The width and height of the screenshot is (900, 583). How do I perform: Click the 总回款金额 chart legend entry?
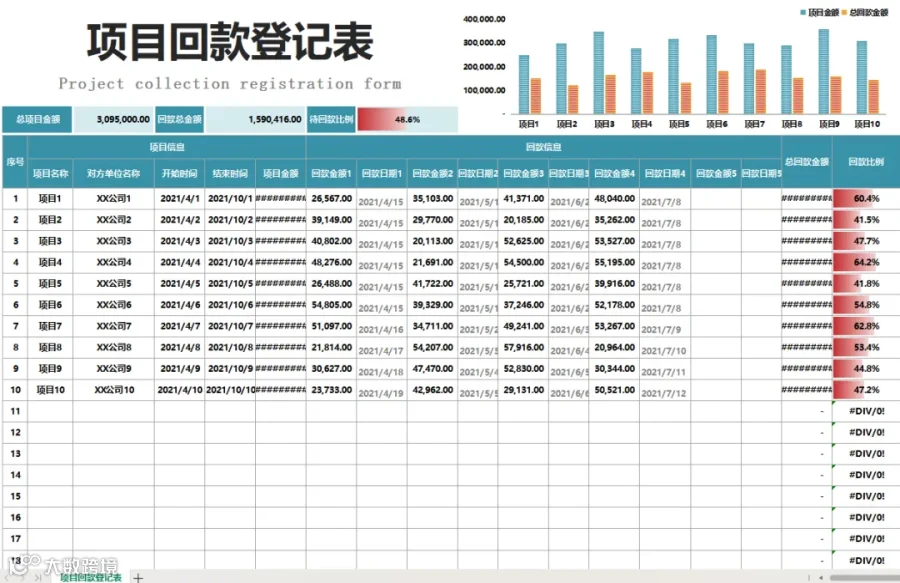click(x=865, y=12)
